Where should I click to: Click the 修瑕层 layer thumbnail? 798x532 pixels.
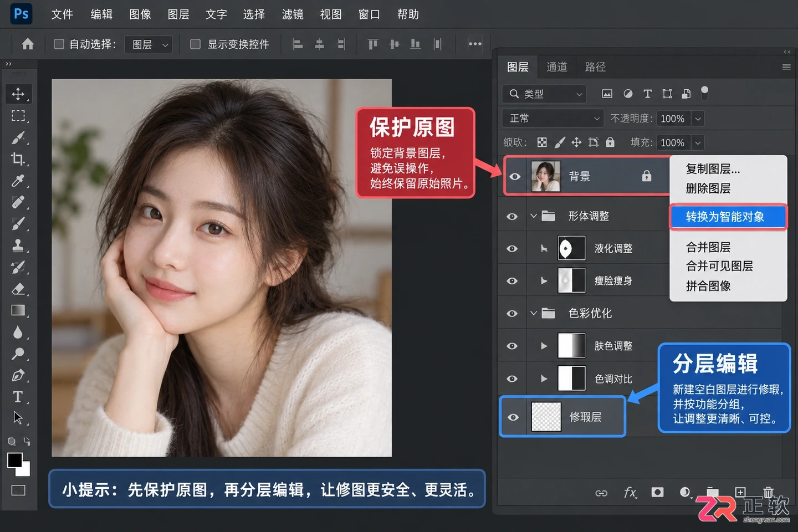pos(546,417)
